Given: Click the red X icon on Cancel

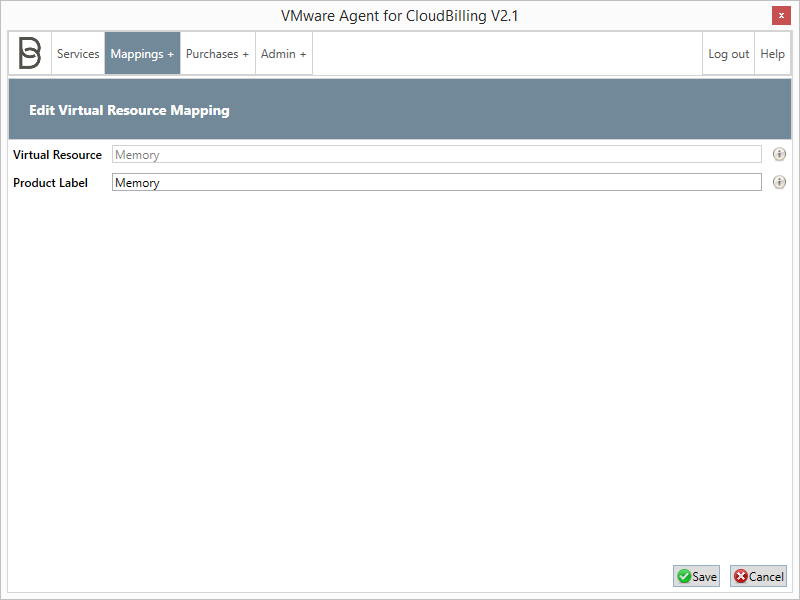Looking at the screenshot, I should pyautogui.click(x=741, y=576).
